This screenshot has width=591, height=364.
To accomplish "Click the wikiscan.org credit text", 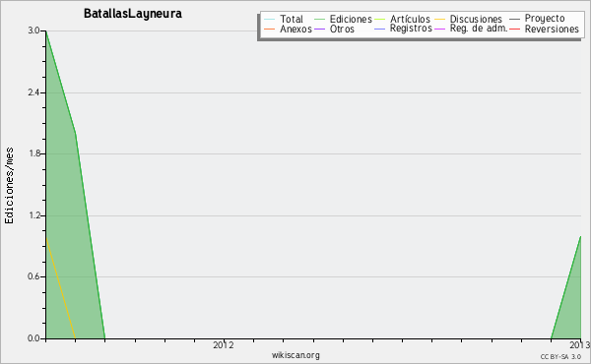I will pyautogui.click(x=295, y=355).
